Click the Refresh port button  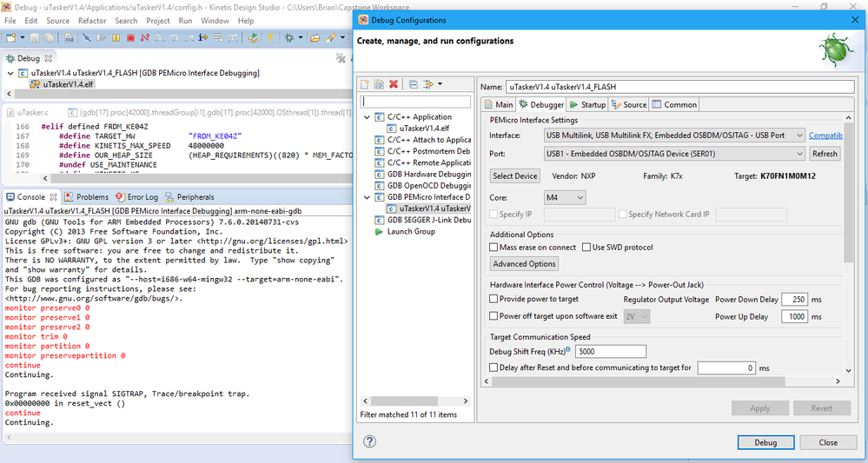click(x=825, y=153)
